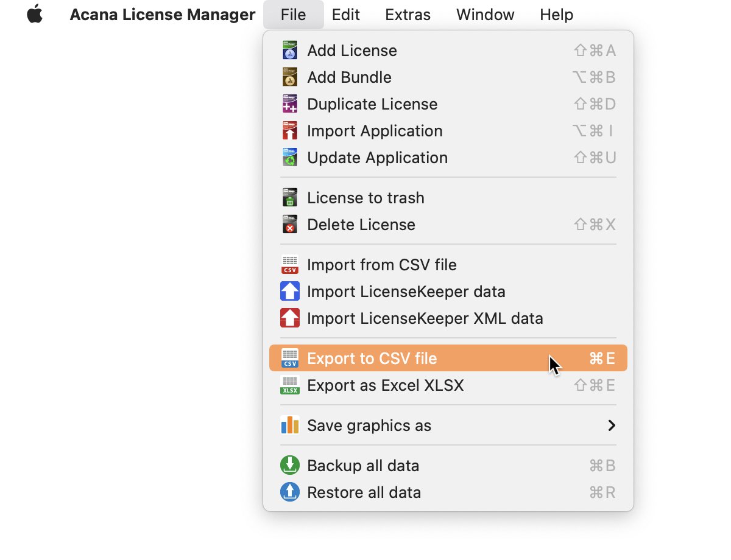Click the Add License icon
Screen dimensions: 731x560
pyautogui.click(x=290, y=51)
